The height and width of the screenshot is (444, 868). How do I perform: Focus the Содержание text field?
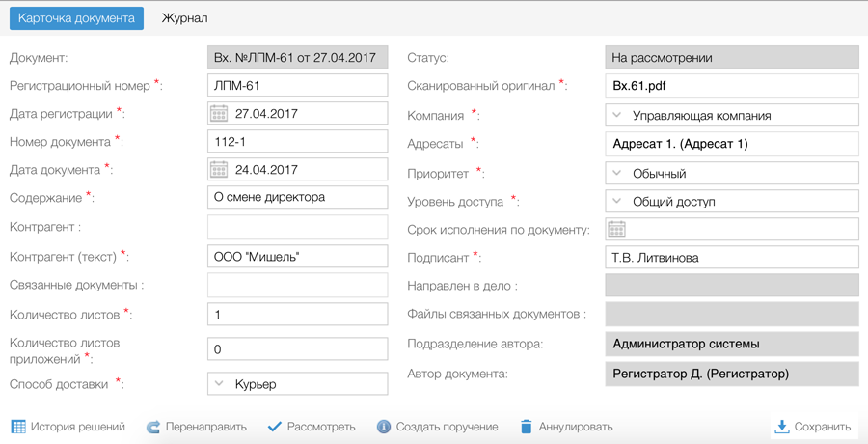point(297,198)
